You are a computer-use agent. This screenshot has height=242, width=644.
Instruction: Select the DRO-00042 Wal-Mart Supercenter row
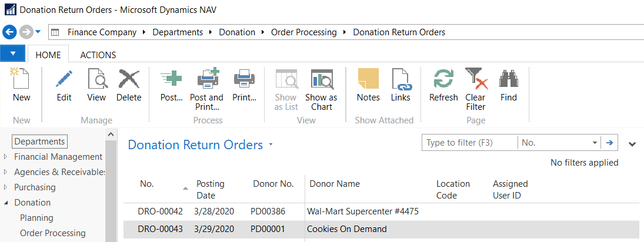[362, 211]
